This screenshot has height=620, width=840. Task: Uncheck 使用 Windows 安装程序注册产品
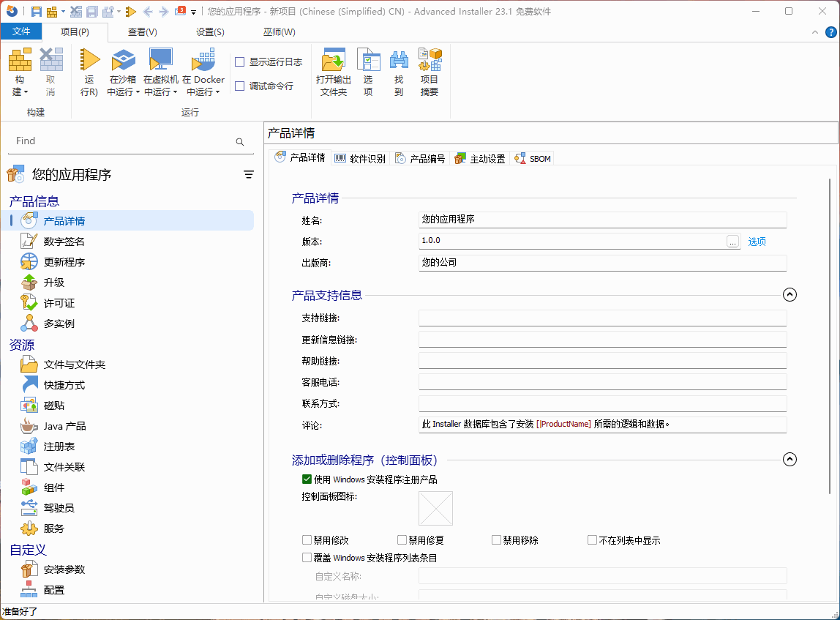[x=307, y=479]
